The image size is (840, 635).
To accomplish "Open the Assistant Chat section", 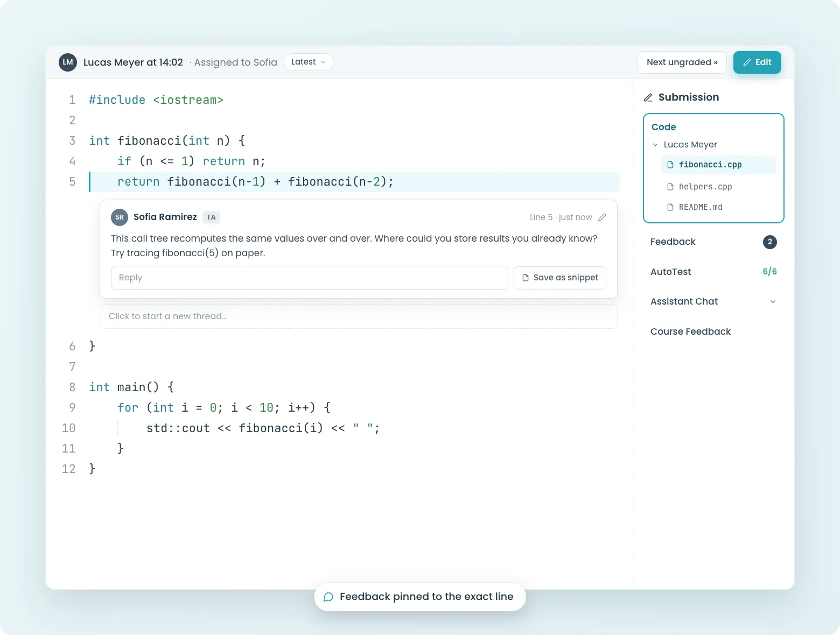I will [713, 301].
